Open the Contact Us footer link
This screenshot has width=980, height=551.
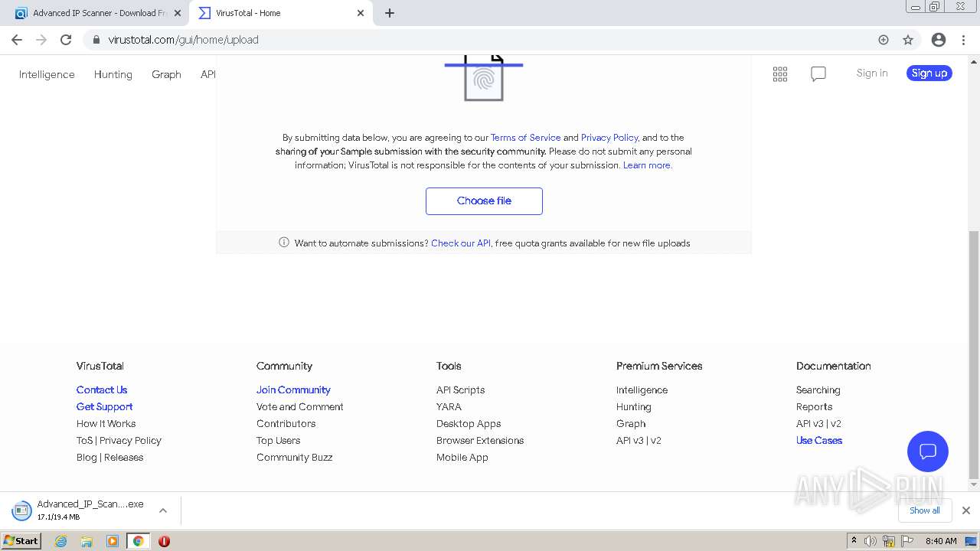(102, 390)
